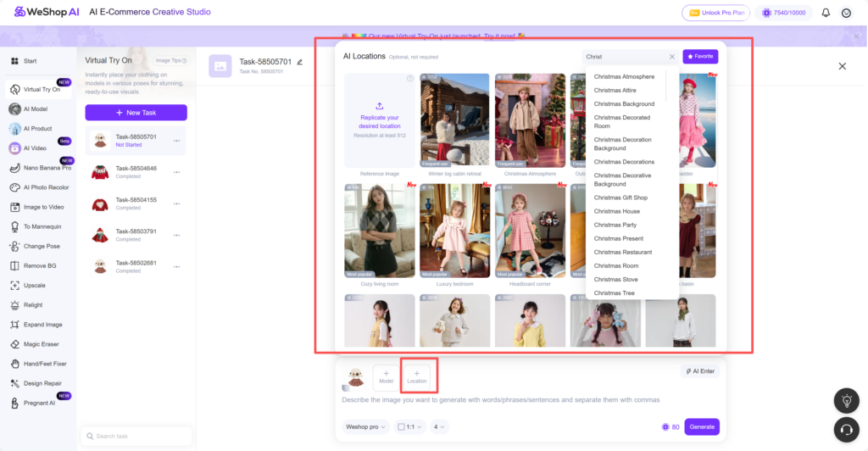The width and height of the screenshot is (868, 451).
Task: Open AI Video tool
Action: (x=30, y=148)
